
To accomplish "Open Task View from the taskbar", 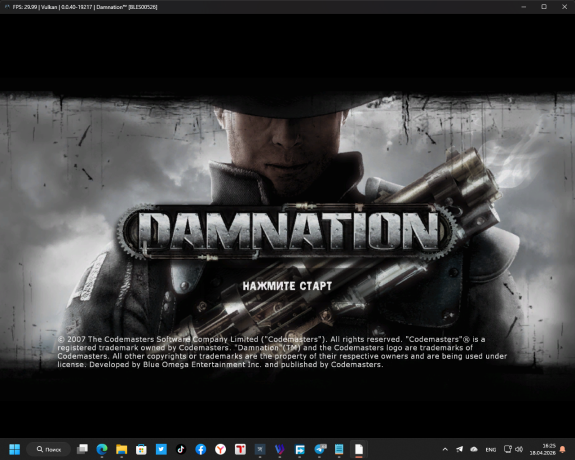I will (x=82, y=449).
